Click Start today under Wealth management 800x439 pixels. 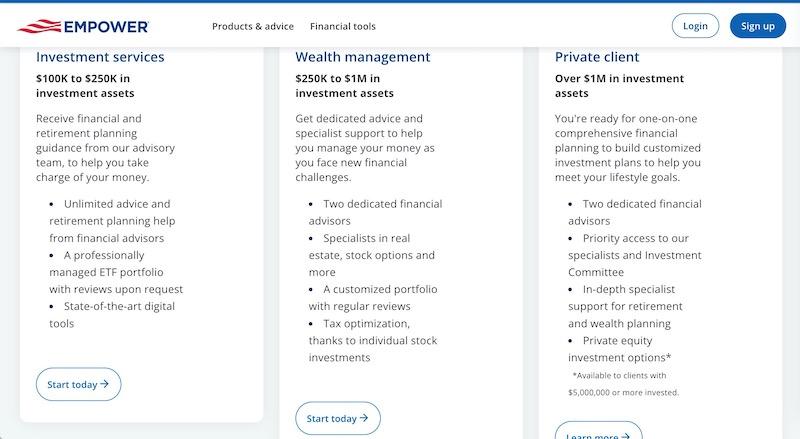(x=337, y=418)
